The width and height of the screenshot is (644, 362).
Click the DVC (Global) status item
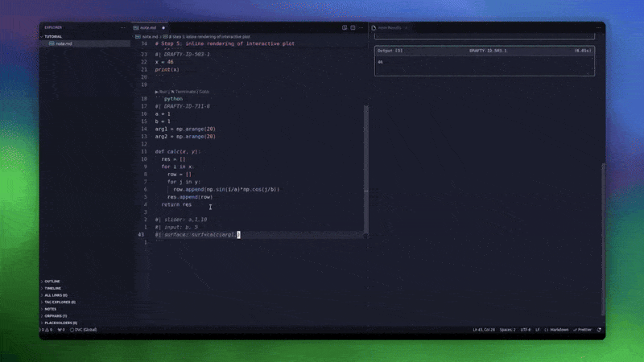[x=84, y=330]
